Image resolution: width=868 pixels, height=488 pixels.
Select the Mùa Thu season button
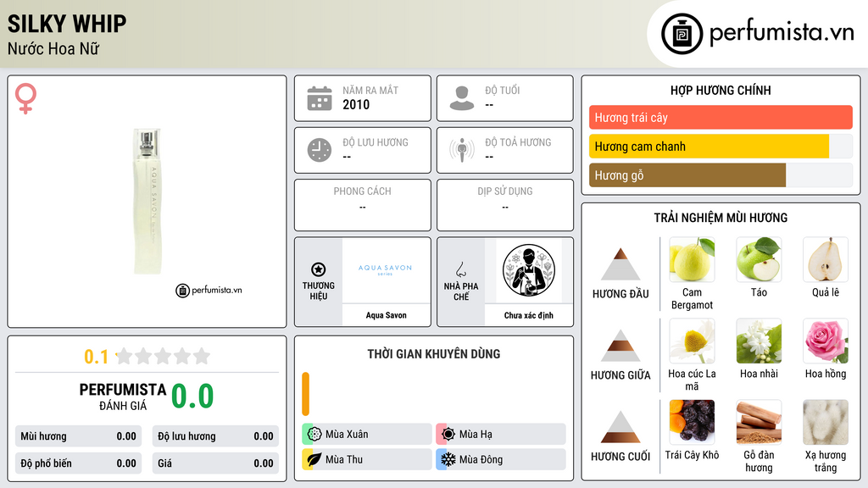(367, 459)
